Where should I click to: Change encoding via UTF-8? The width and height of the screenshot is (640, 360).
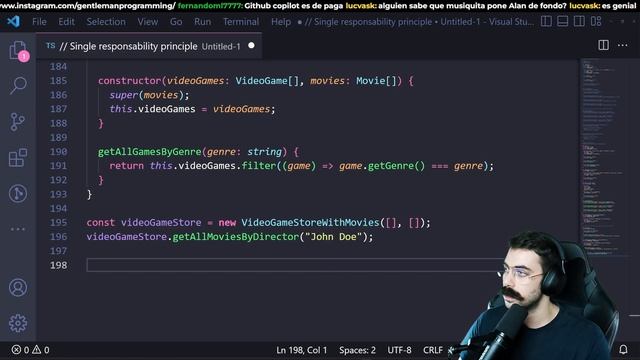(399, 350)
